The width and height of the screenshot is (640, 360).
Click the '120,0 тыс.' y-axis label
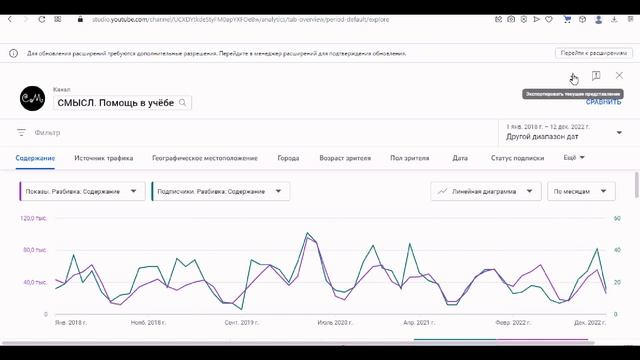33,218
